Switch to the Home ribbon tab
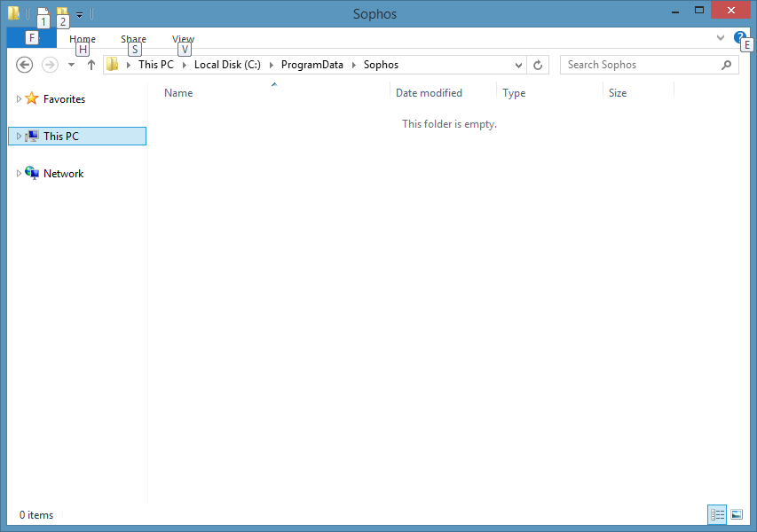This screenshot has width=757, height=532. (x=83, y=39)
